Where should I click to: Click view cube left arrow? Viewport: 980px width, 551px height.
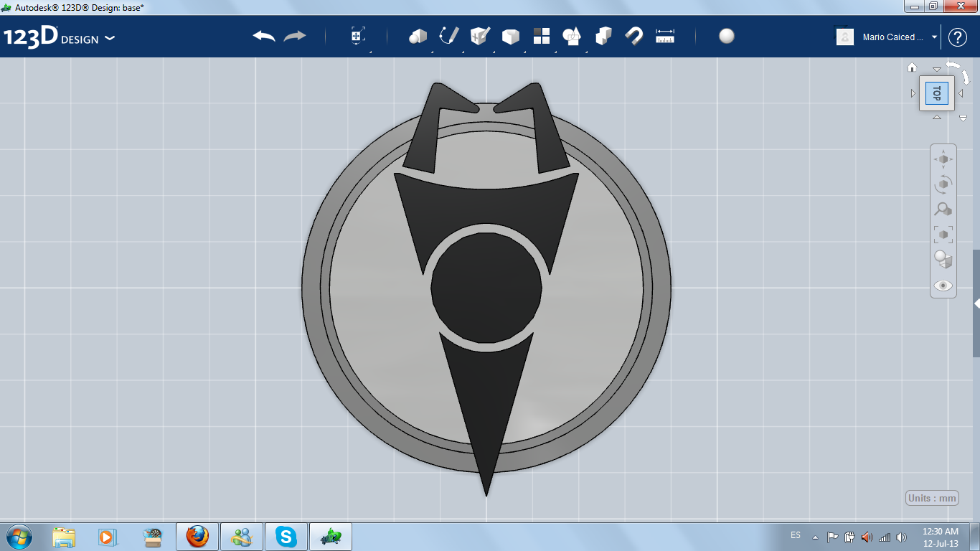point(913,93)
